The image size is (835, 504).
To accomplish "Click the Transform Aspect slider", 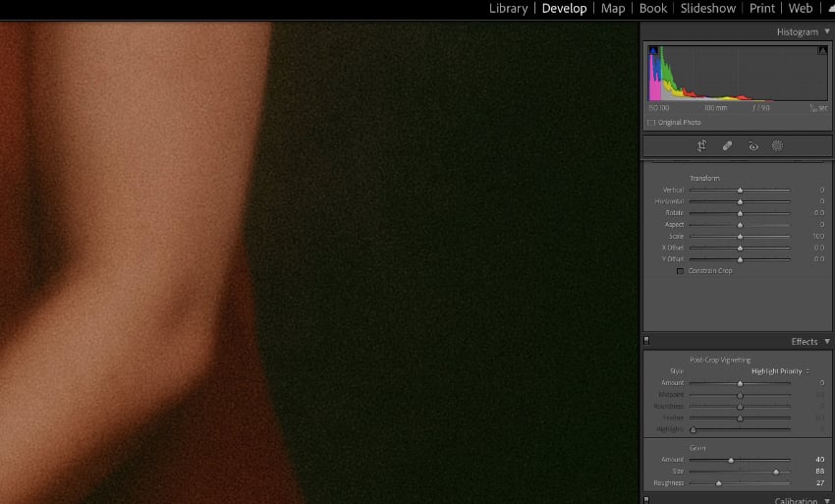I will [x=740, y=225].
